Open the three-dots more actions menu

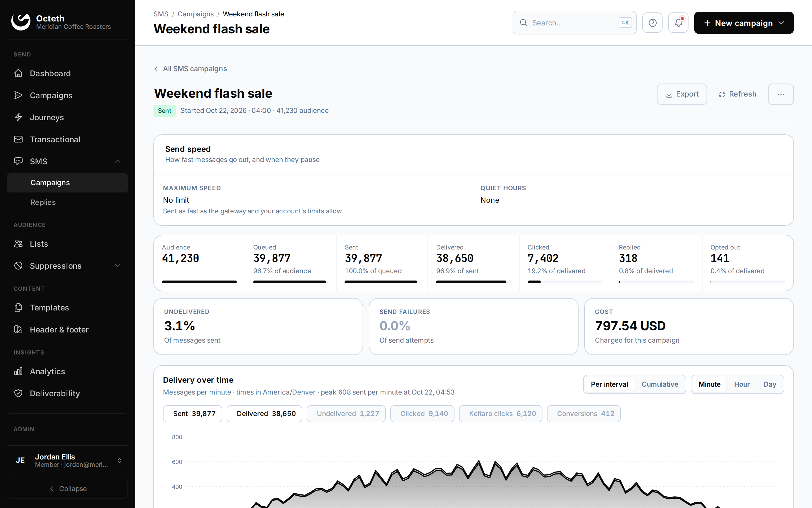point(781,94)
